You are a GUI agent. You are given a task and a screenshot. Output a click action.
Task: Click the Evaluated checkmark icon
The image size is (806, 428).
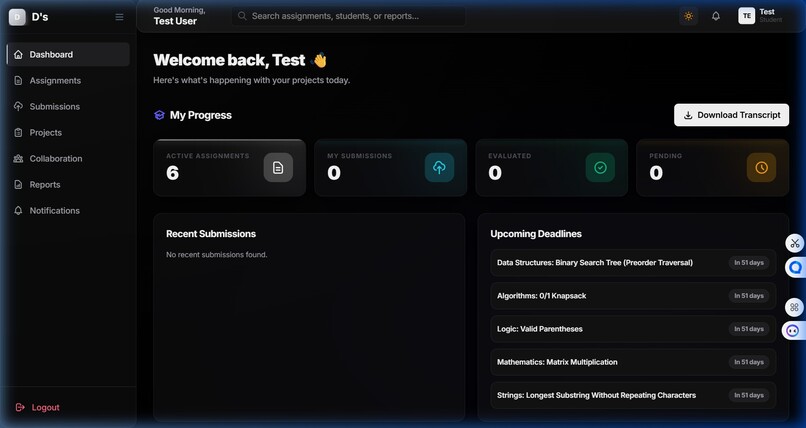click(600, 168)
